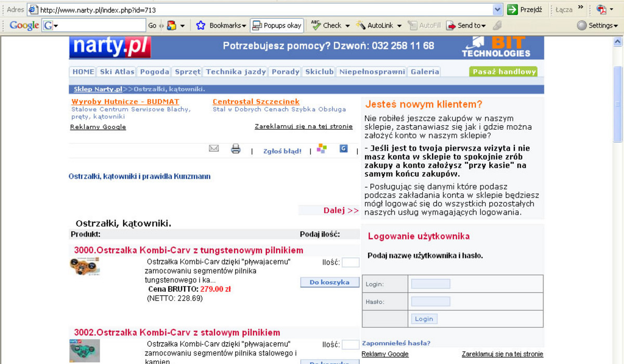The width and height of the screenshot is (624, 364).
Task: Click the colorful squares share icon
Action: 321,148
